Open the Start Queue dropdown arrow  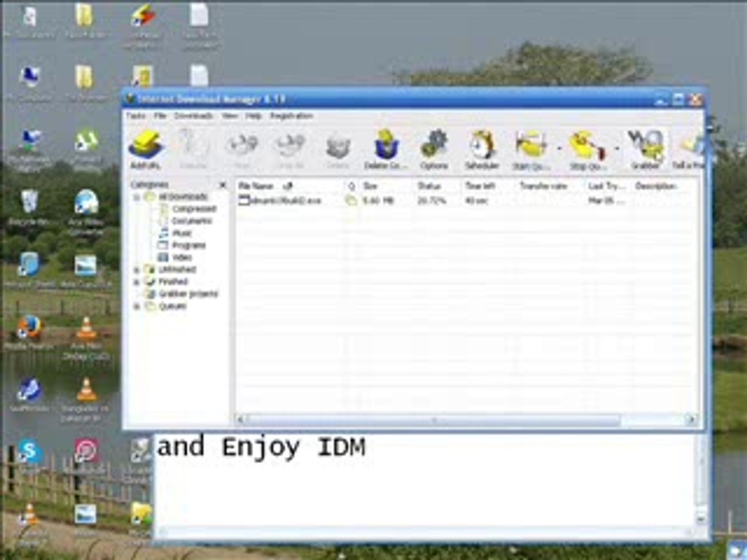point(559,149)
